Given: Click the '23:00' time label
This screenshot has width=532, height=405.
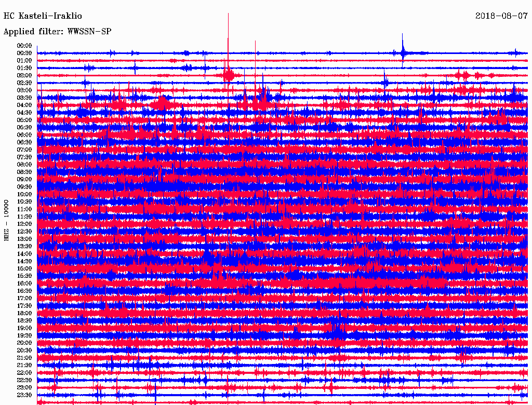Looking at the screenshot, I should 24,387.
